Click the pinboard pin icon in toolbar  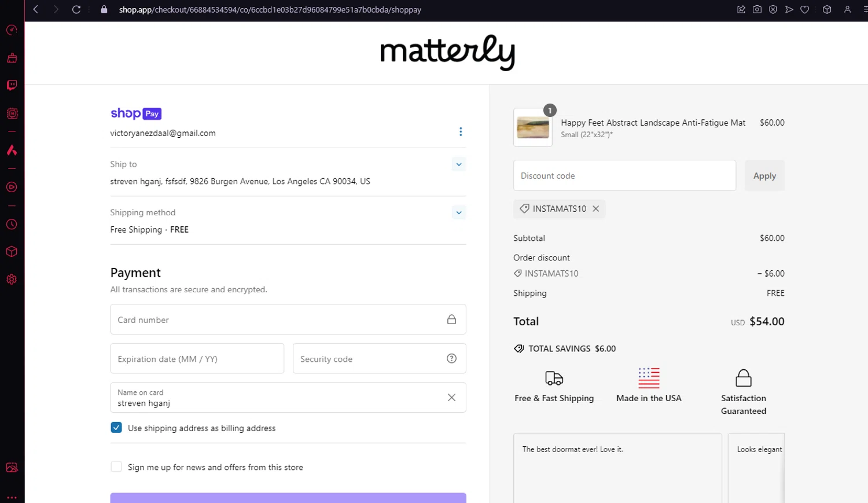[741, 9]
